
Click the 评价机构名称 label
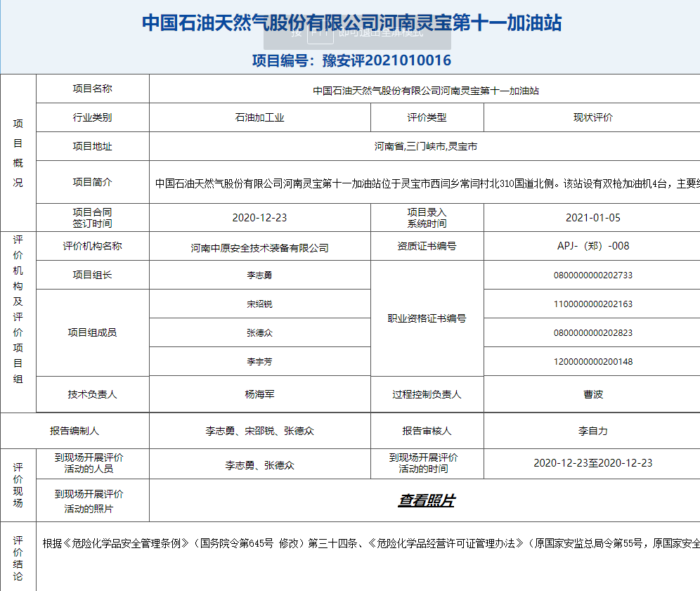pyautogui.click(x=92, y=246)
